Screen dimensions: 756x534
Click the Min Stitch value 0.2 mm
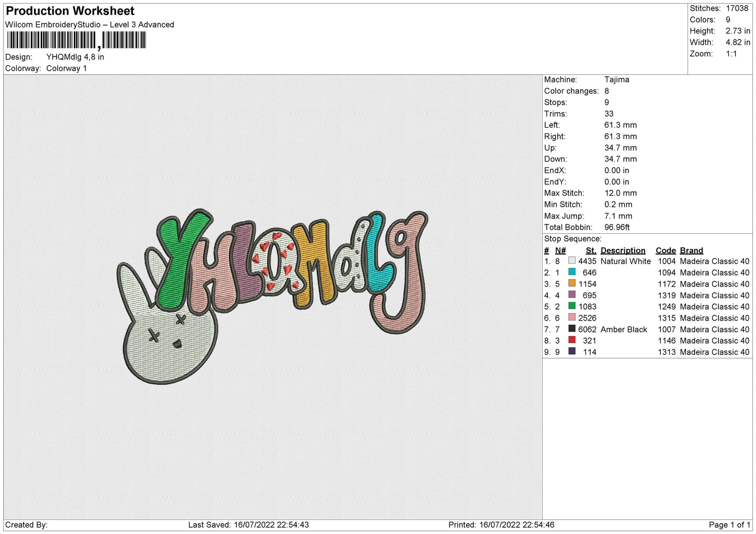coord(618,204)
